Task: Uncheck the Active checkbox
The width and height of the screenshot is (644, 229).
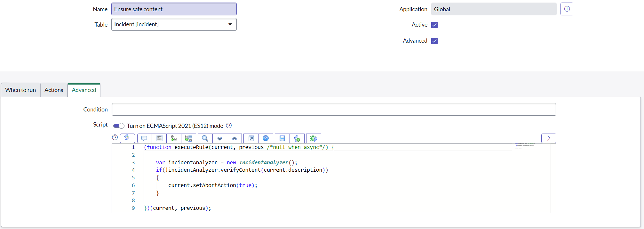Action: coord(434,25)
